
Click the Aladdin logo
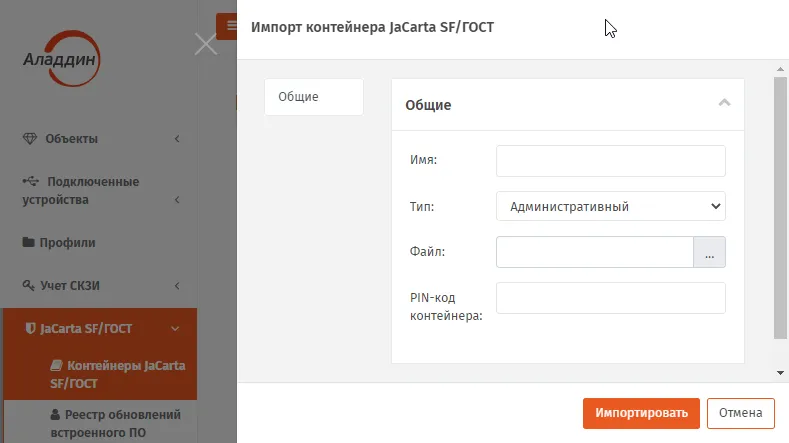click(x=62, y=58)
